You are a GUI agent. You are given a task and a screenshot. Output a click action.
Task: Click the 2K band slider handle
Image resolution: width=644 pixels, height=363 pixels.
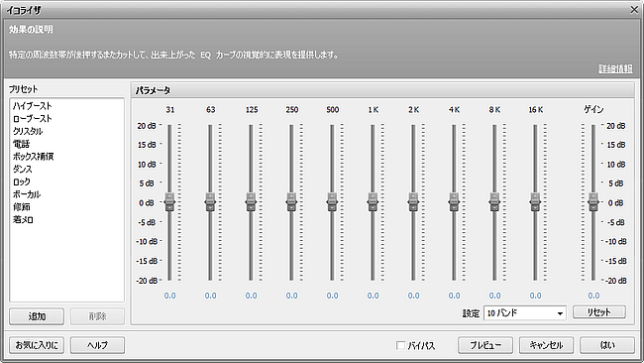(x=413, y=202)
